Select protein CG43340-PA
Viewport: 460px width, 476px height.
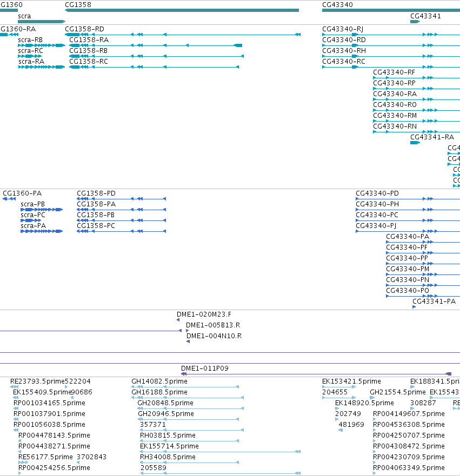tap(408, 237)
